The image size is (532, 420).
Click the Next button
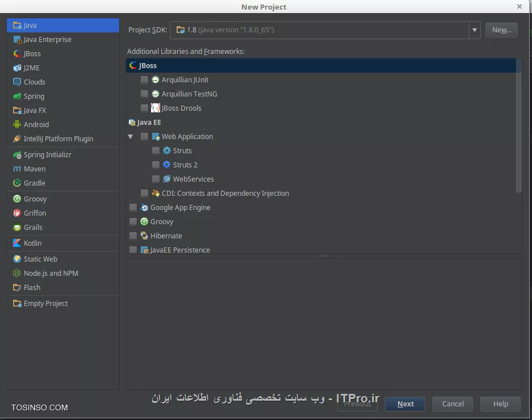405,404
